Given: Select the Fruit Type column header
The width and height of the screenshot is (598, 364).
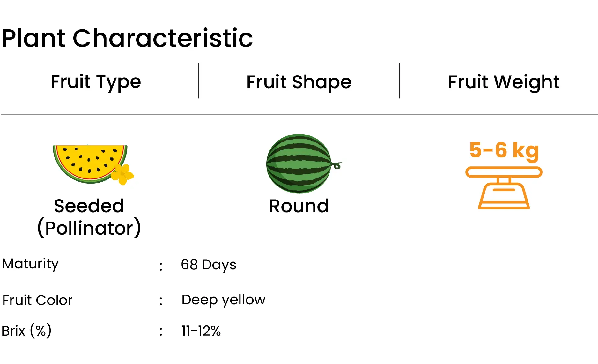Looking at the screenshot, I should click(96, 82).
